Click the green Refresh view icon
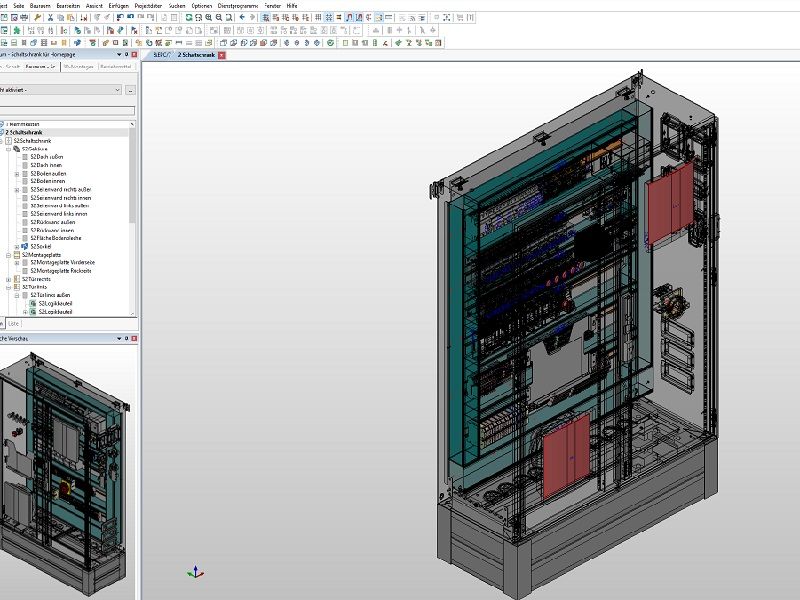800x600 pixels. click(x=187, y=18)
